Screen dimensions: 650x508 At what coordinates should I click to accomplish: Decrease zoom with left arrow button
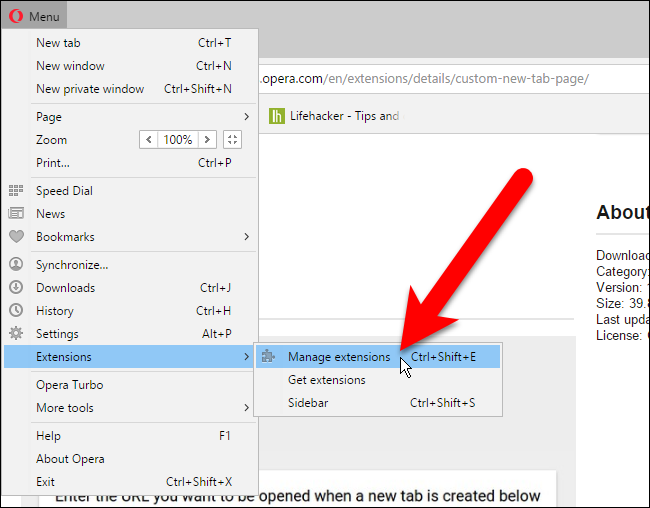click(148, 140)
